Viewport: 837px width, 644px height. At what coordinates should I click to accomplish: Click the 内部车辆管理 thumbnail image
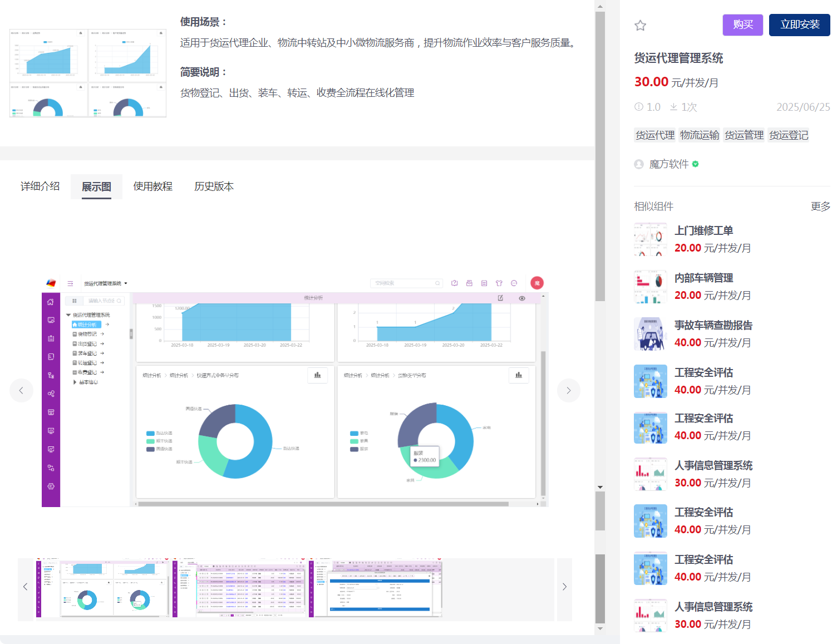651,287
